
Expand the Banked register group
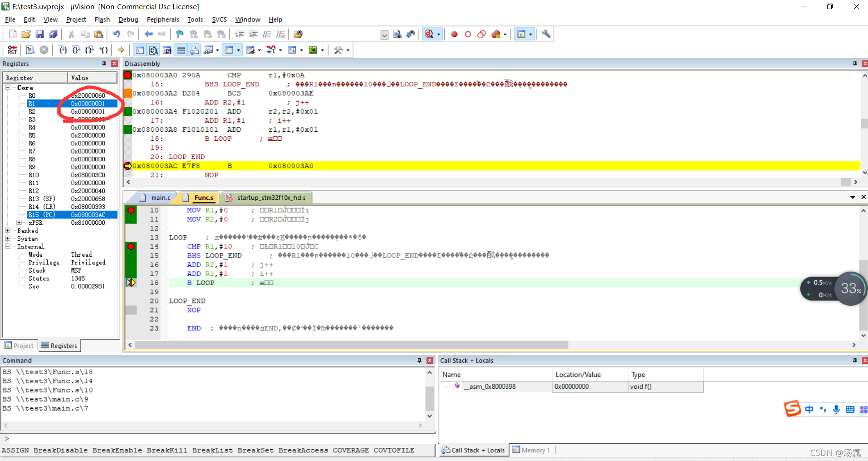click(x=8, y=230)
